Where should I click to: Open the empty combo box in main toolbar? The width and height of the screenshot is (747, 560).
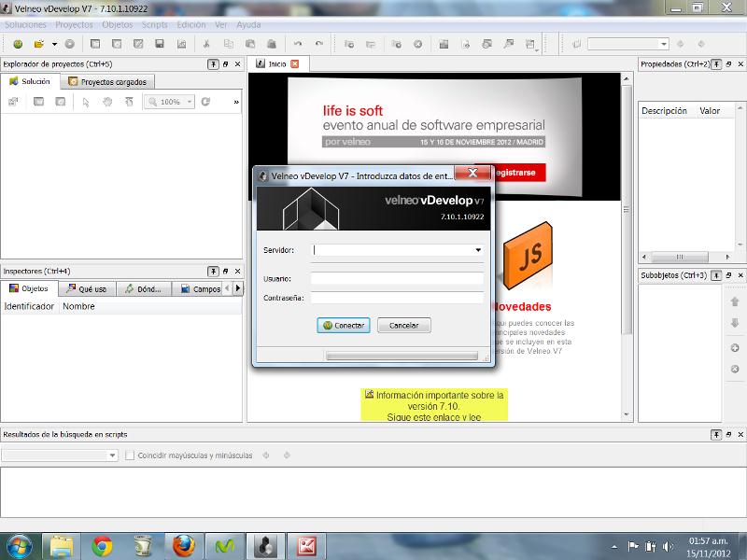pos(628,44)
